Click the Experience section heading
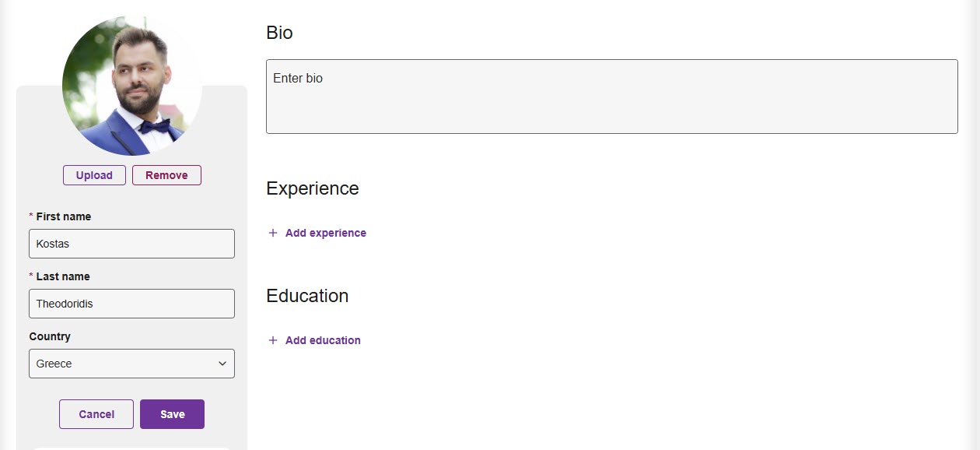 pos(312,188)
